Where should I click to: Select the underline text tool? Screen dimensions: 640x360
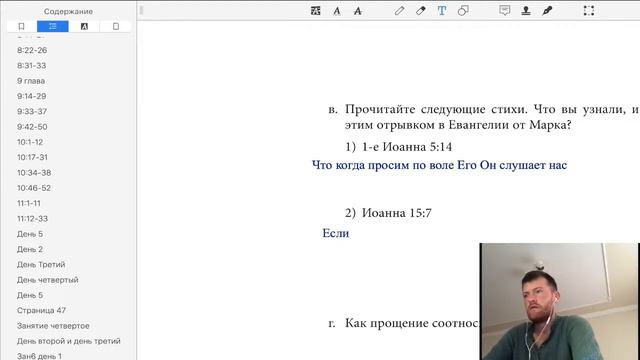(x=337, y=11)
